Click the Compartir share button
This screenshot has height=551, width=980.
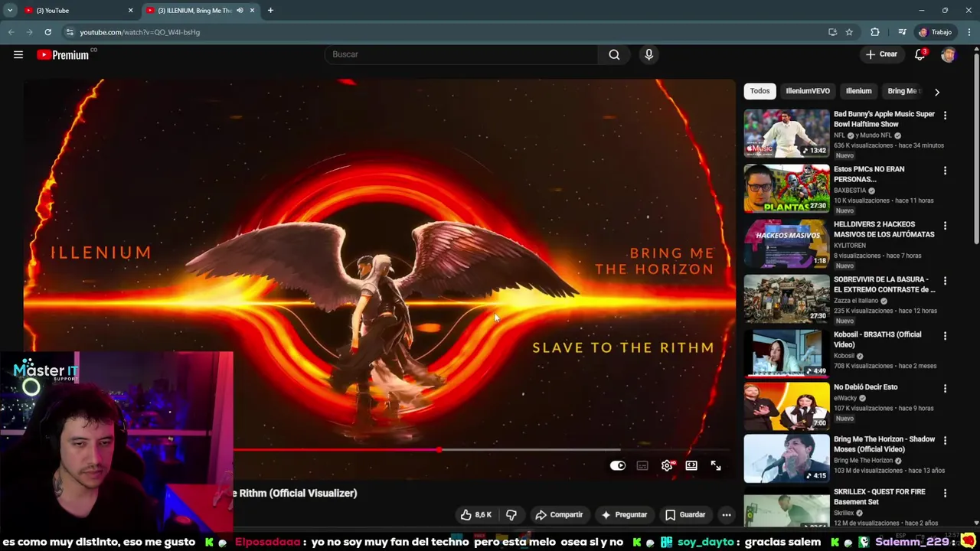click(x=559, y=515)
